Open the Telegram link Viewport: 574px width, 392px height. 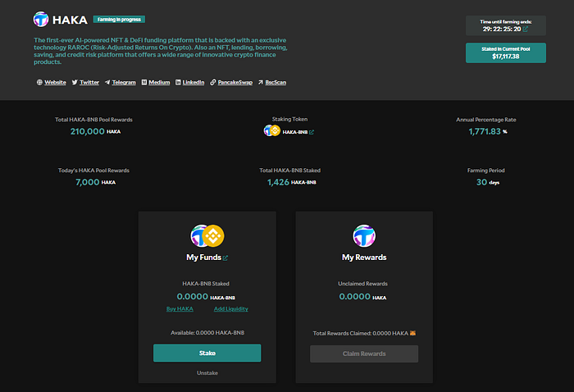[121, 82]
